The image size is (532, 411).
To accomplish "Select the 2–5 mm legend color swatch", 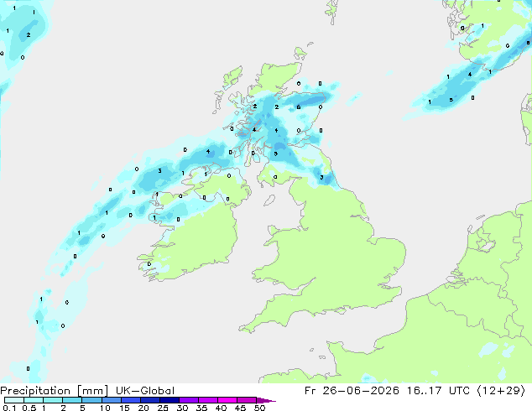I will (x=72, y=400).
